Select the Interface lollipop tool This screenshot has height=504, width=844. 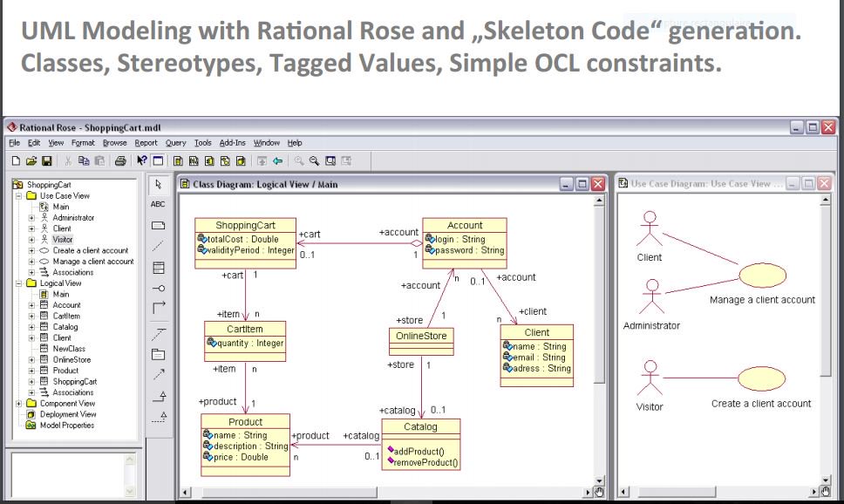coord(159,288)
